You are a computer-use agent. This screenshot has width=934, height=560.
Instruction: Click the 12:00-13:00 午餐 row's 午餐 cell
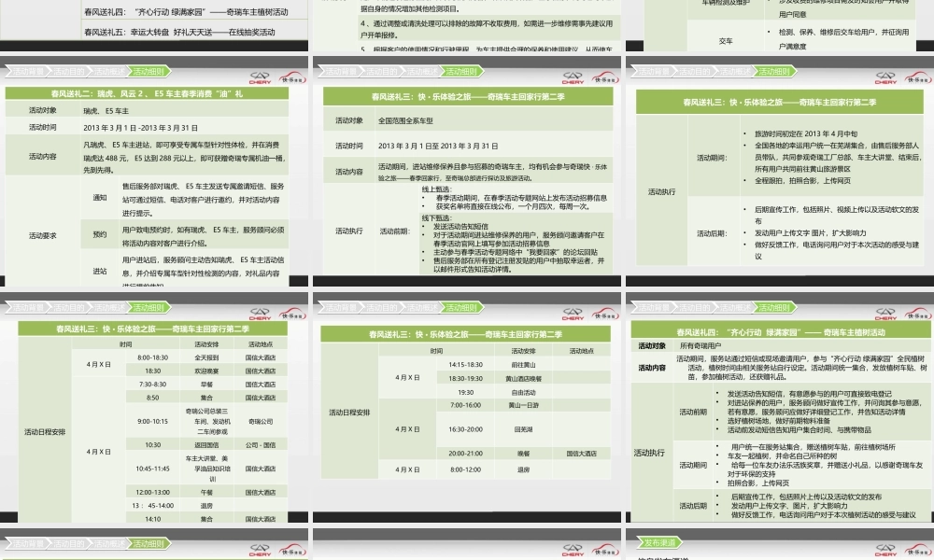[206, 492]
